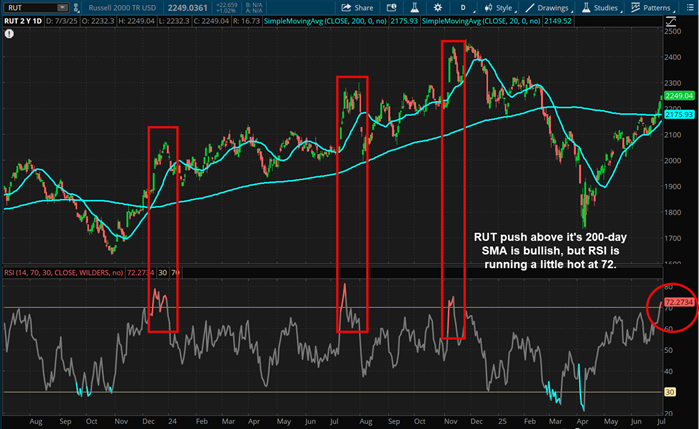The width and height of the screenshot is (699, 429).
Task: Click the C: 2249.04 close value
Action: point(211,21)
